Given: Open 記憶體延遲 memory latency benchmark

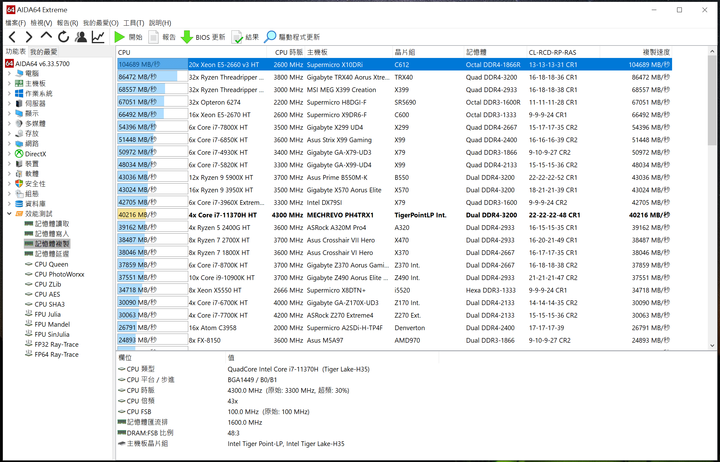Looking at the screenshot, I should (47, 254).
